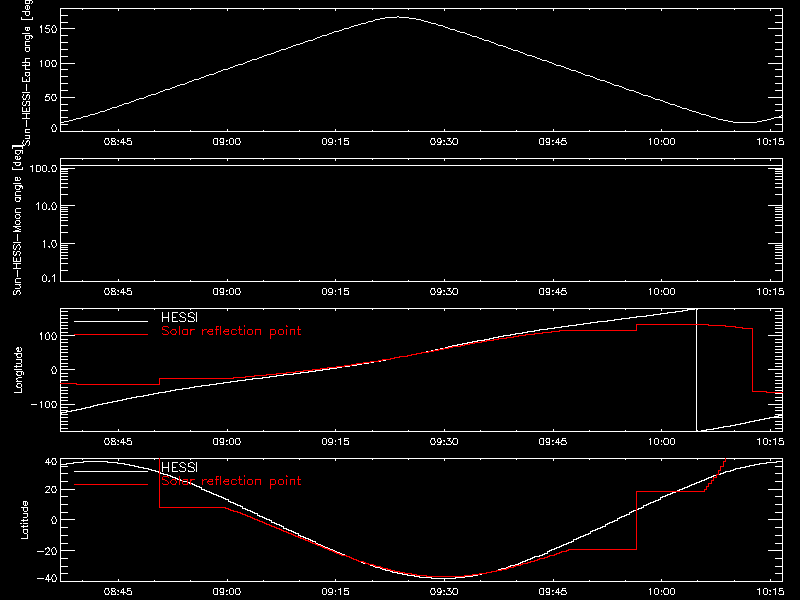Select red reflection legend line in Longitude plot
This screenshot has height=600, width=800.
point(111,335)
